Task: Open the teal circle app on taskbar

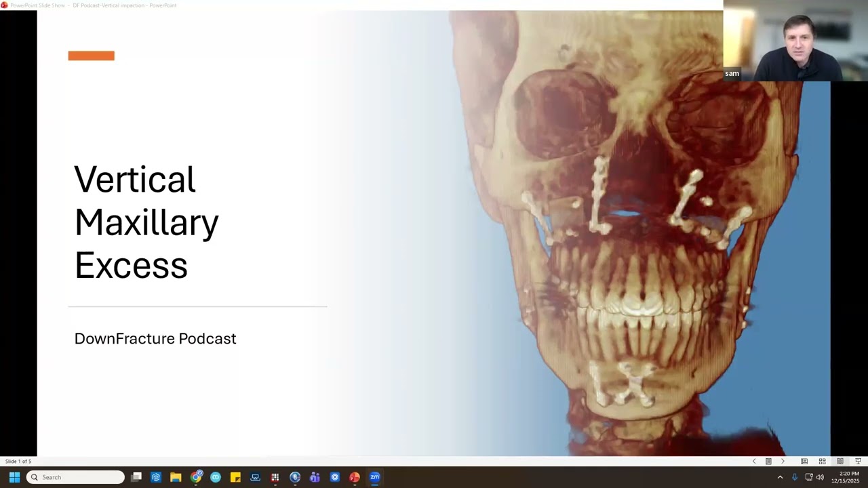Action: point(216,477)
